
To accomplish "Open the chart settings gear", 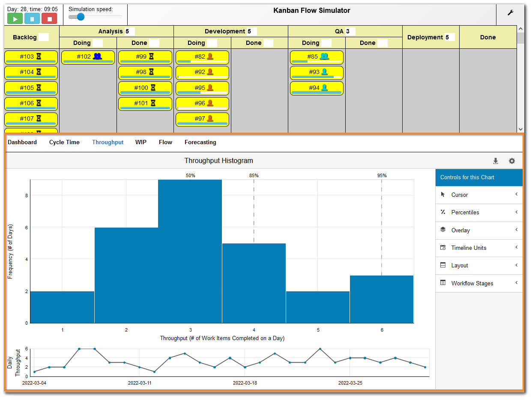I will [x=512, y=161].
